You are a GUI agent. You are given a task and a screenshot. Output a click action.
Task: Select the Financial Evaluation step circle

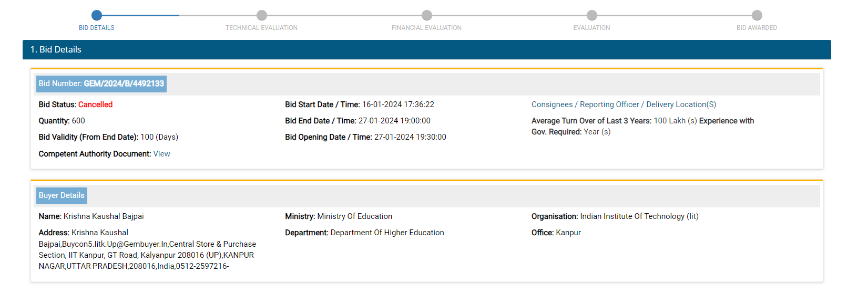coord(427,15)
